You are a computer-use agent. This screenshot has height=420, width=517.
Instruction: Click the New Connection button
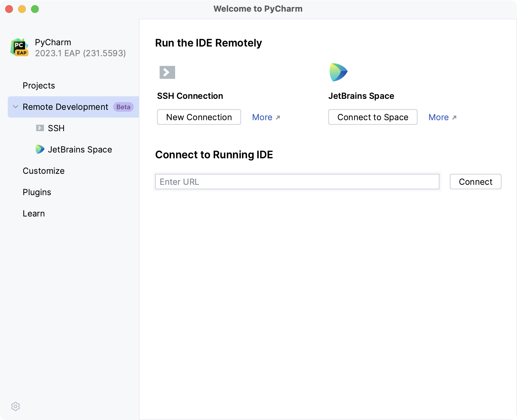[199, 117]
